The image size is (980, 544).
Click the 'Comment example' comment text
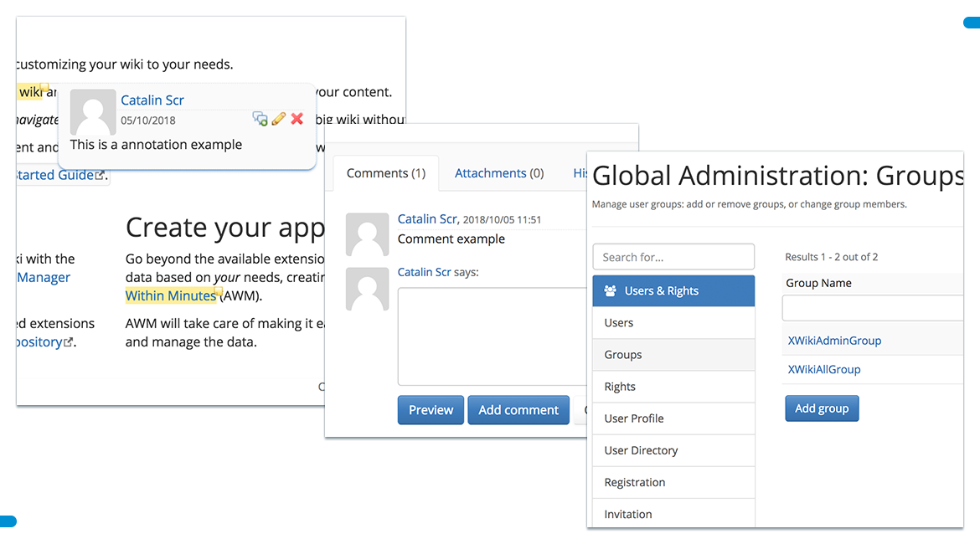click(x=451, y=239)
